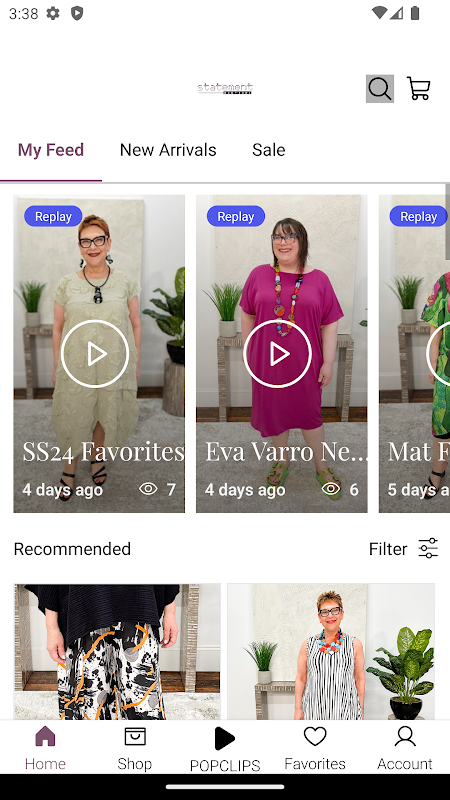The width and height of the screenshot is (450, 800).
Task: Open the Account profile icon
Action: [x=405, y=737]
